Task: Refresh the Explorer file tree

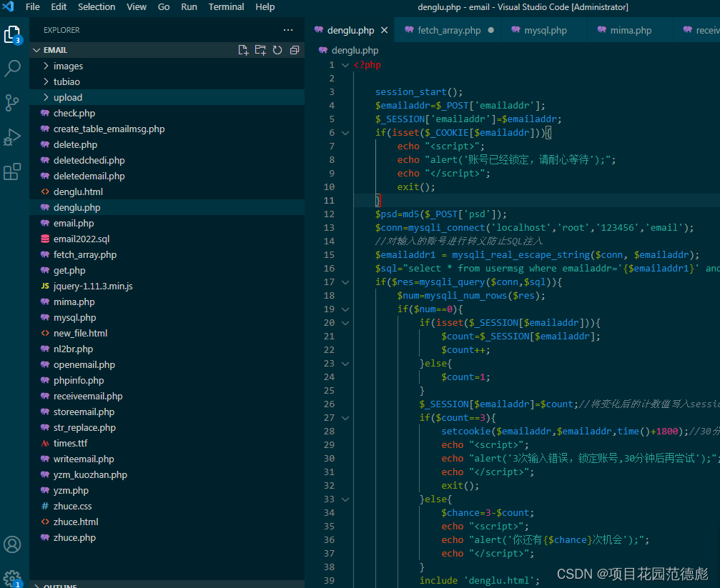Action: tap(277, 50)
